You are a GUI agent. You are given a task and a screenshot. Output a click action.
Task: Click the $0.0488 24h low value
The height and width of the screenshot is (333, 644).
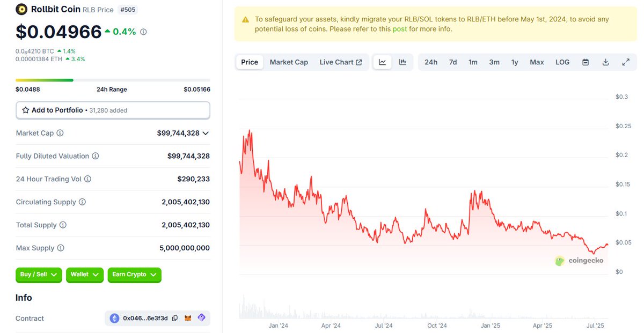tap(28, 90)
